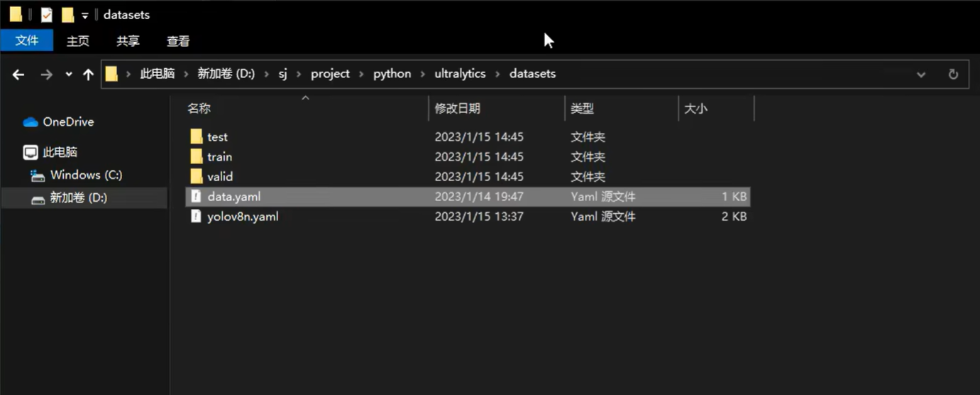
Task: Open recent locations dropdown arrow
Action: (x=69, y=74)
